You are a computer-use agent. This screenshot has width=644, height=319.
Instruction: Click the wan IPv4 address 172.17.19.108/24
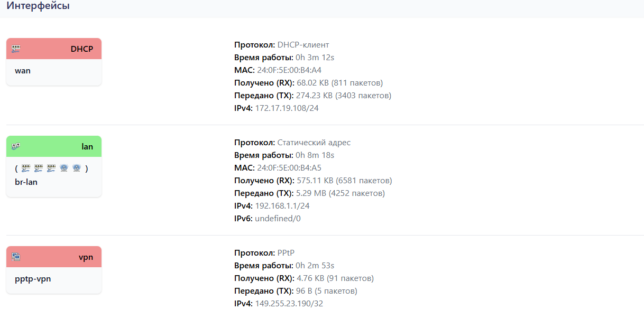287,108
